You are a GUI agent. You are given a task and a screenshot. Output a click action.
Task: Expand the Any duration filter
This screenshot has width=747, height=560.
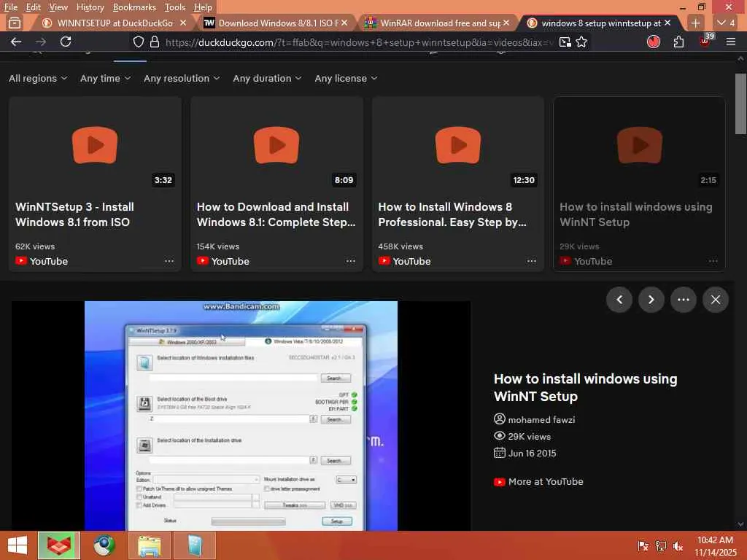pos(267,78)
